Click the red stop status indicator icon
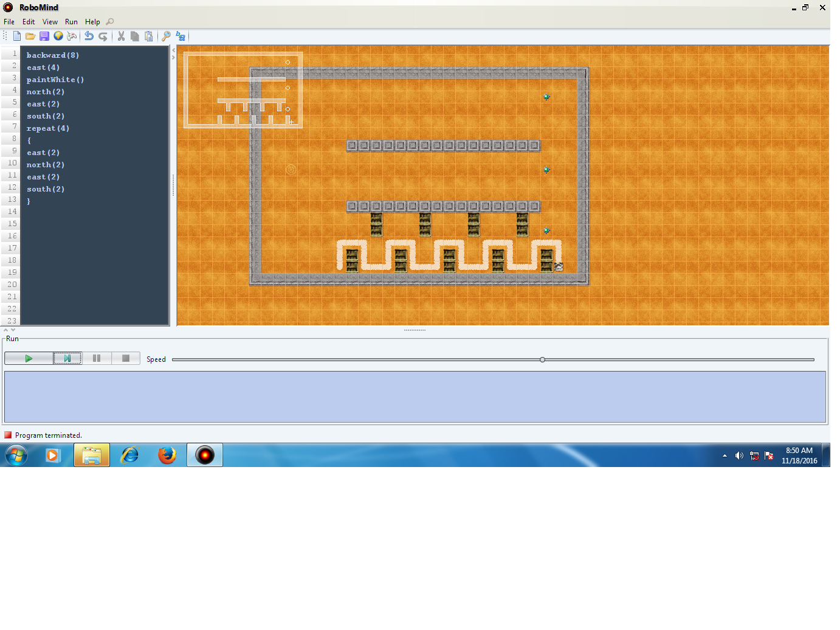Viewport: 840px width, 630px height. pyautogui.click(x=8, y=435)
